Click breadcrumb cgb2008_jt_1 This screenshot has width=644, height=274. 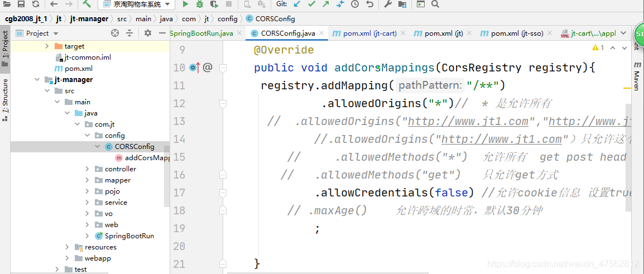(26, 19)
